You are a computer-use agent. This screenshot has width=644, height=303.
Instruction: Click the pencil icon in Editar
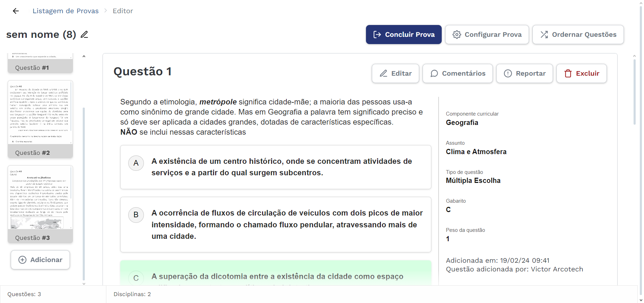point(383,73)
